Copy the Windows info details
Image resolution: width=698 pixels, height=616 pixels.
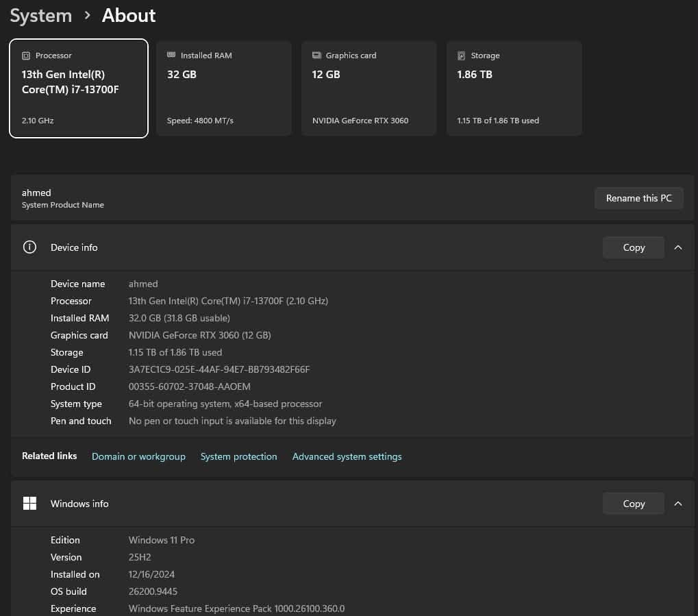click(634, 504)
